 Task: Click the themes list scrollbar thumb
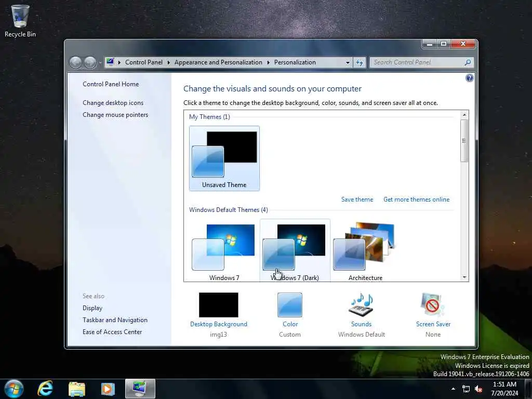(x=464, y=140)
